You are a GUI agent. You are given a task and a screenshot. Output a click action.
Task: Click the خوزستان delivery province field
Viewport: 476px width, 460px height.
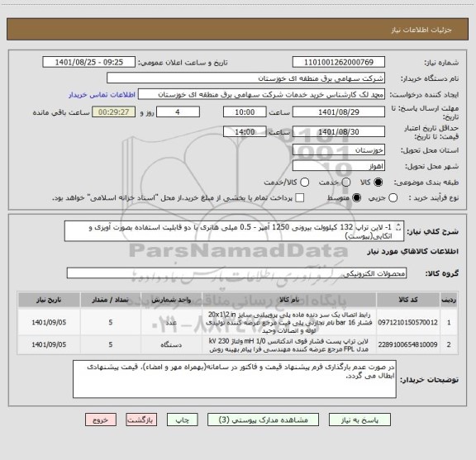[339, 150]
